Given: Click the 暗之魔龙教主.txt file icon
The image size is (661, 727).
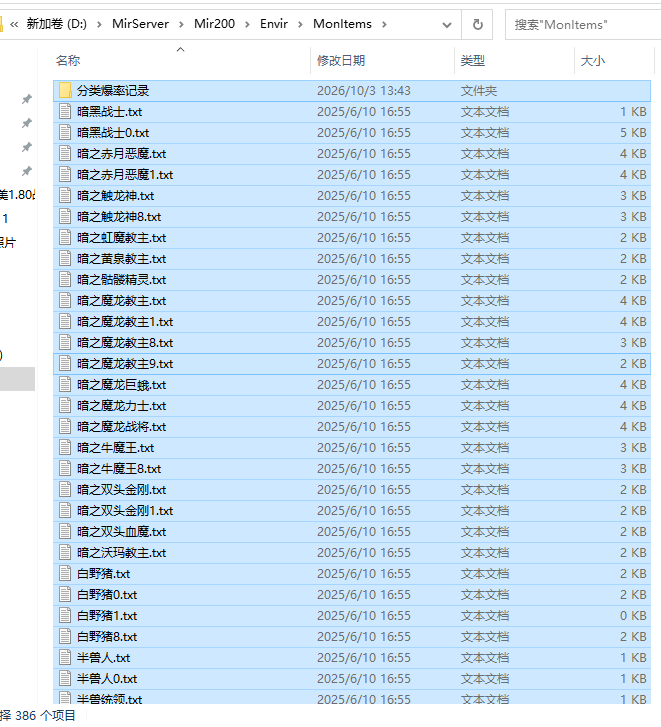Looking at the screenshot, I should (x=65, y=300).
